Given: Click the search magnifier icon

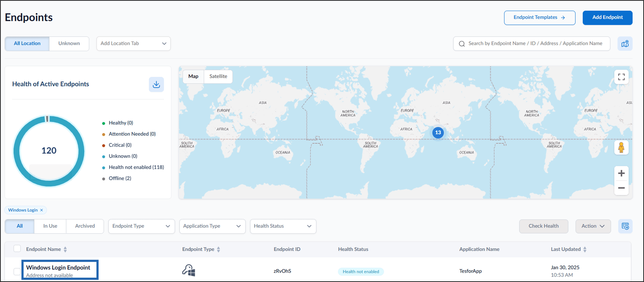Looking at the screenshot, I should point(462,44).
